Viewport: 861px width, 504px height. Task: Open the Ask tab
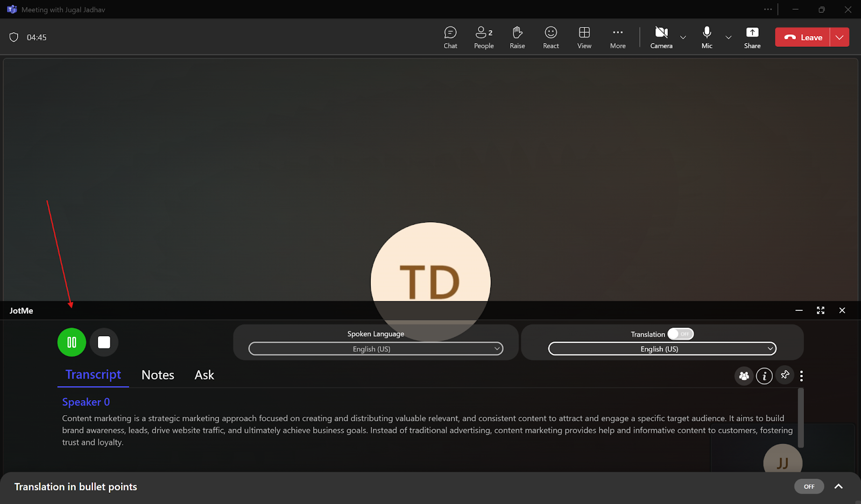[x=204, y=375]
